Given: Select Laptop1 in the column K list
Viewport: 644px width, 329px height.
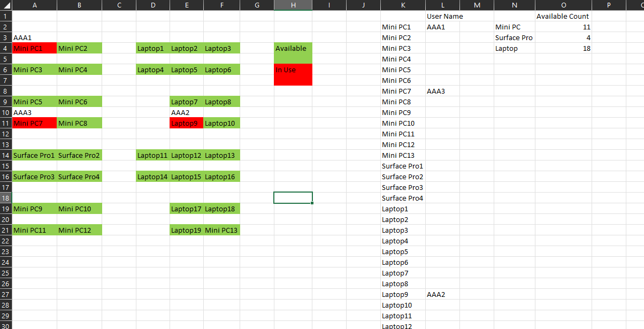Looking at the screenshot, I should coord(403,209).
